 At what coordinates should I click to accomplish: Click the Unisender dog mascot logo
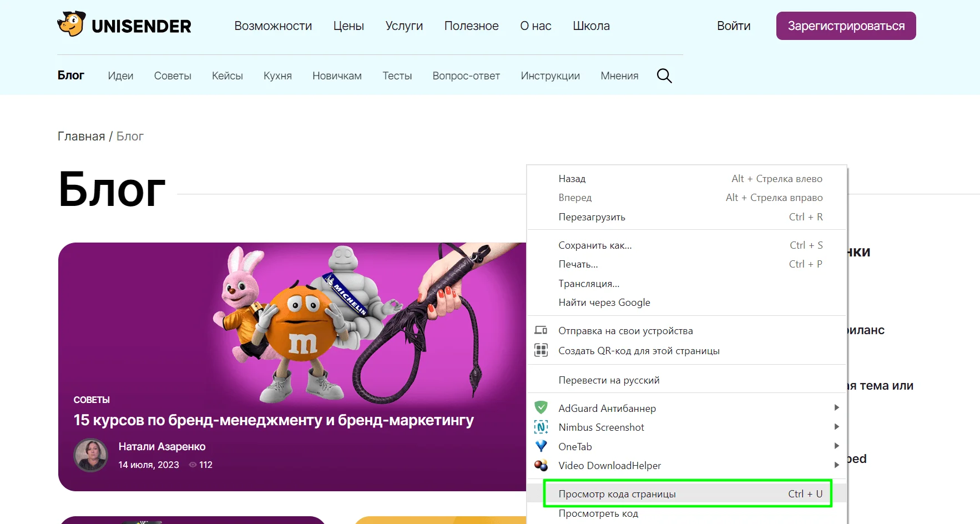72,24
